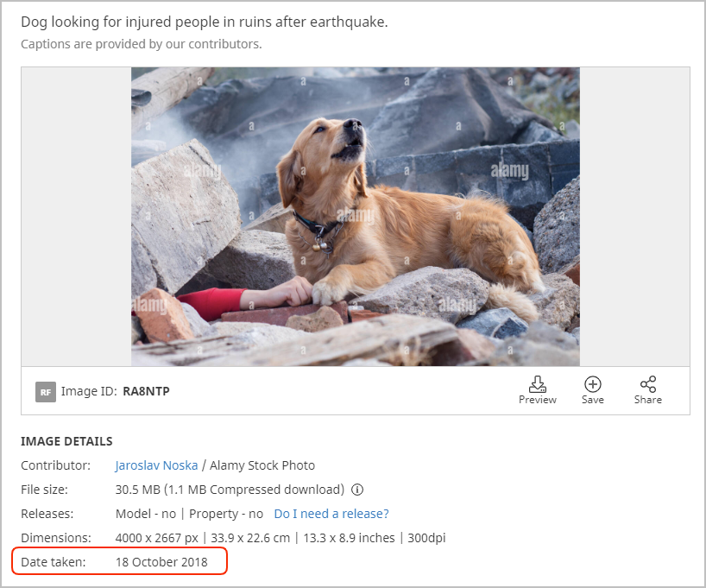706x588 pixels.
Task: Click 'Property - no' release text
Action: click(x=226, y=514)
